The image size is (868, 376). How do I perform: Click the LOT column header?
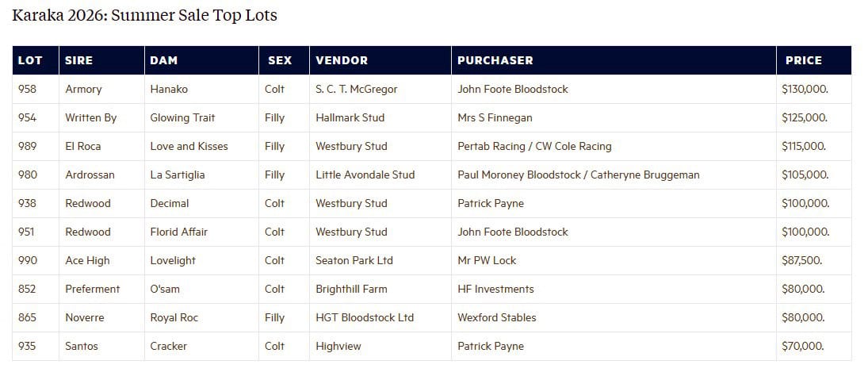(x=30, y=60)
